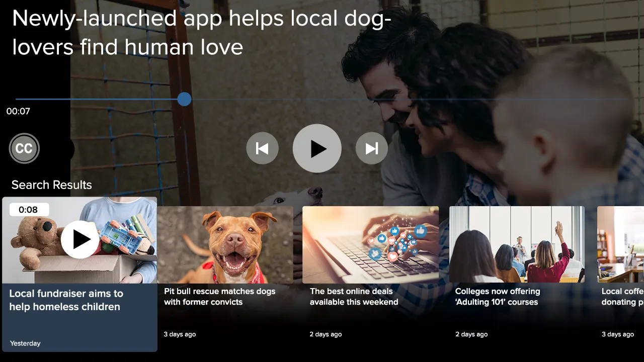Image resolution: width=644 pixels, height=362 pixels.
Task: Click the 'Yesterday' date on fundraiser card
Action: coord(25,343)
